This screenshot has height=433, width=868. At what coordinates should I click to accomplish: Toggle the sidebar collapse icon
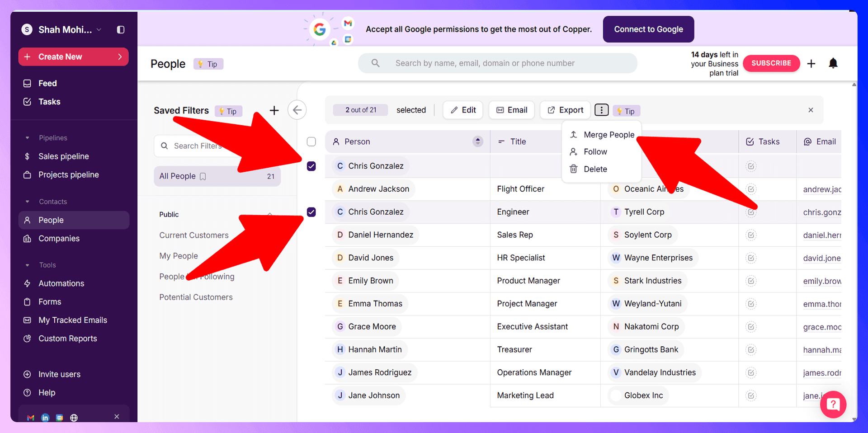point(121,29)
